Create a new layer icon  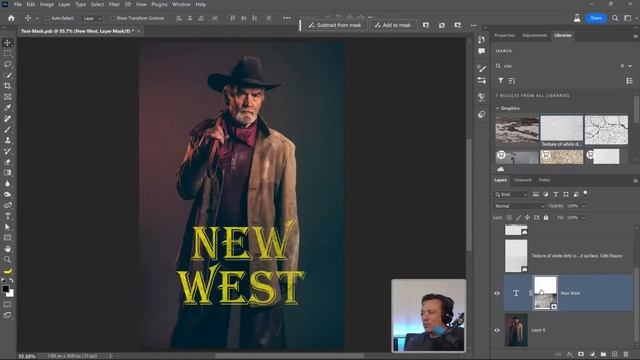pyautogui.click(x=615, y=354)
